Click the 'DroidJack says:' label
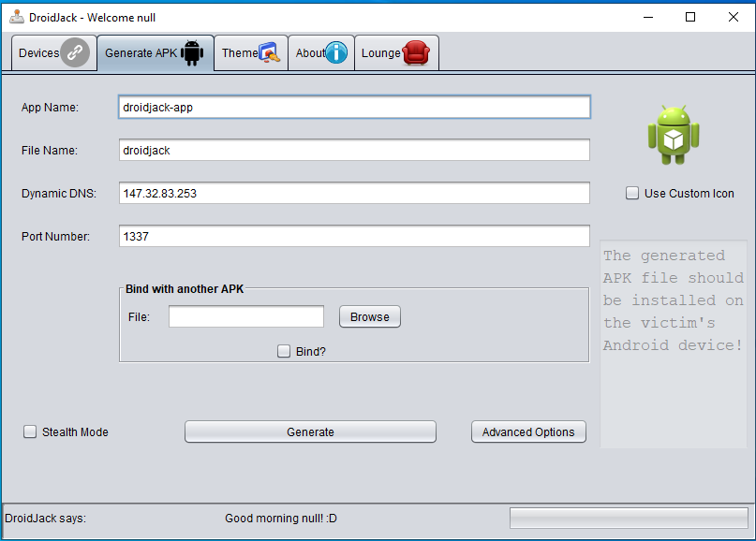The width and height of the screenshot is (756, 541). coord(45,519)
